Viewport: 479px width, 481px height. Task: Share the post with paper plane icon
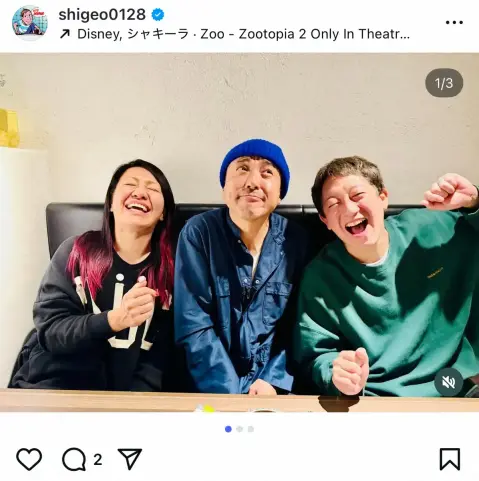(130, 459)
